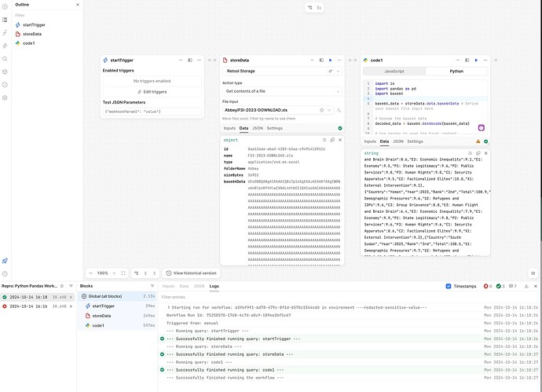Open the startTrigger block three-dot menu

[x=199, y=60]
